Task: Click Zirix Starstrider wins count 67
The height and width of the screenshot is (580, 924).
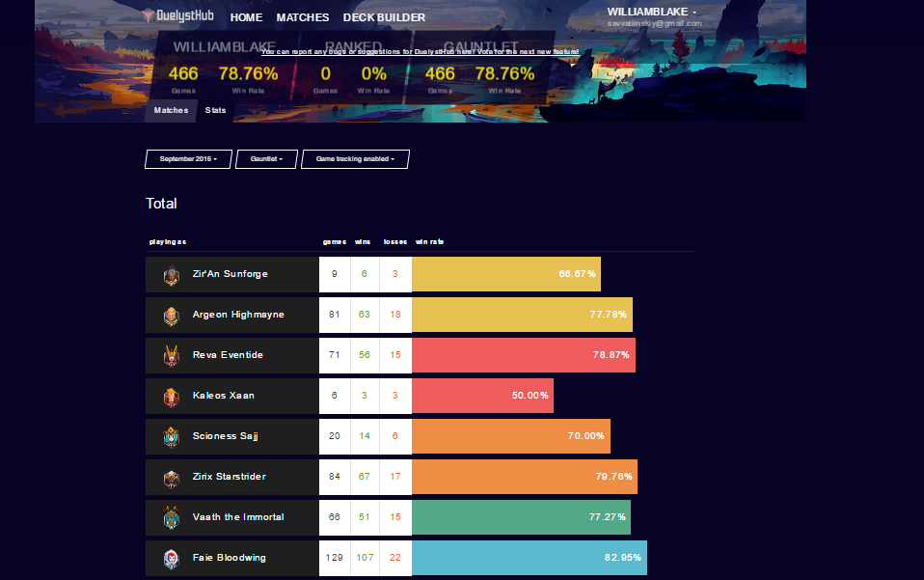Action: [x=365, y=477]
